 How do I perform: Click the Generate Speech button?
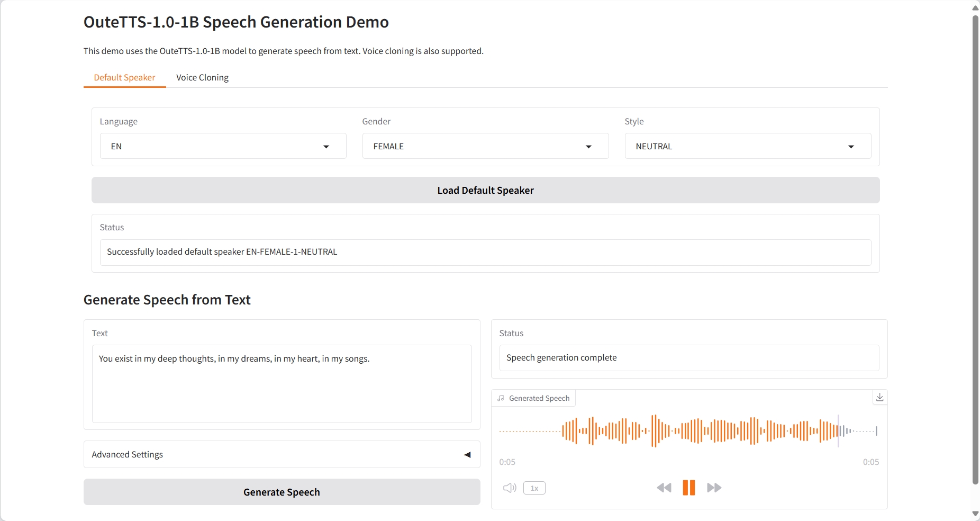(x=282, y=492)
